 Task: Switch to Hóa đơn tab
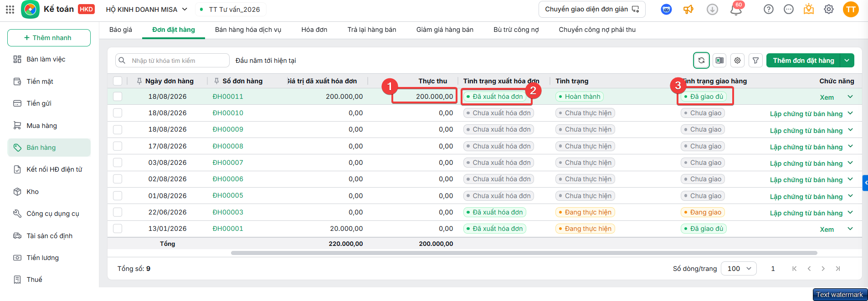click(314, 30)
